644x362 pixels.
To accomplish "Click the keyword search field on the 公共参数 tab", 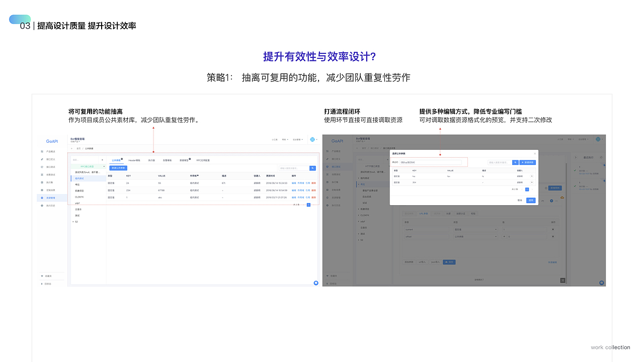I will click(294, 168).
